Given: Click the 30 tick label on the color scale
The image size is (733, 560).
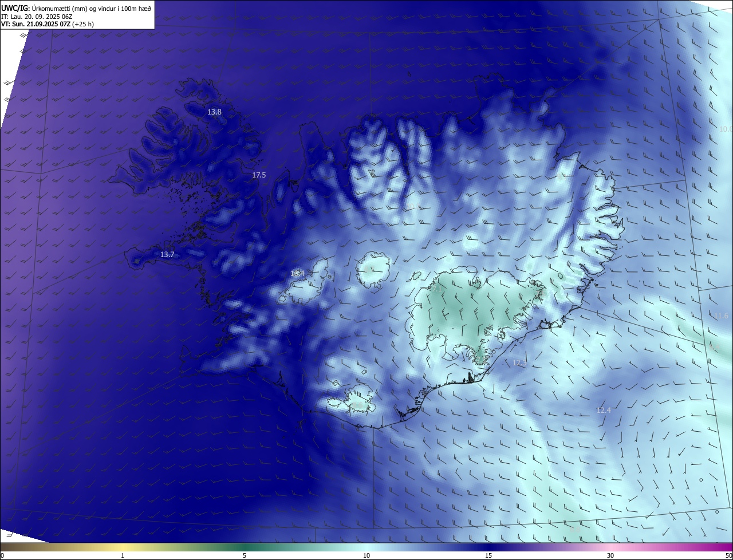Looking at the screenshot, I should [610, 555].
